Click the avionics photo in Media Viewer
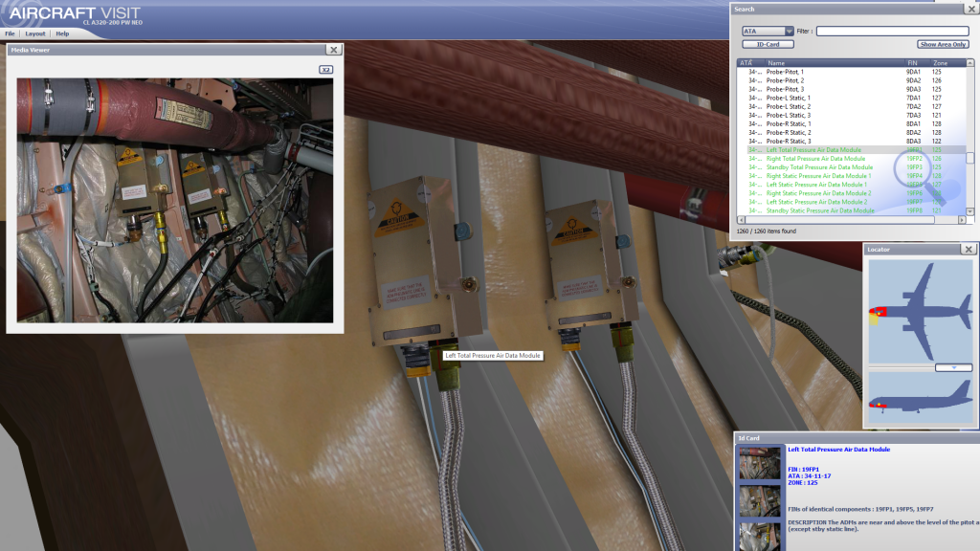This screenshot has height=551, width=980. tap(175, 200)
